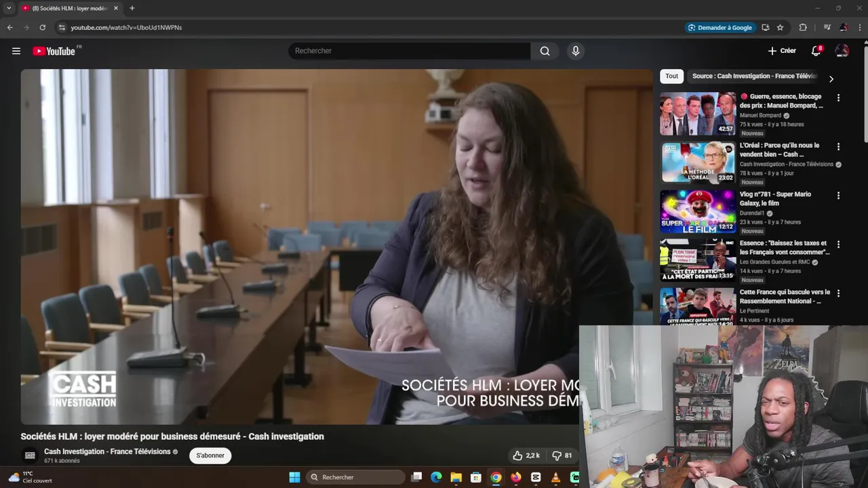Go back with the browser back arrow

pyautogui.click(x=9, y=27)
